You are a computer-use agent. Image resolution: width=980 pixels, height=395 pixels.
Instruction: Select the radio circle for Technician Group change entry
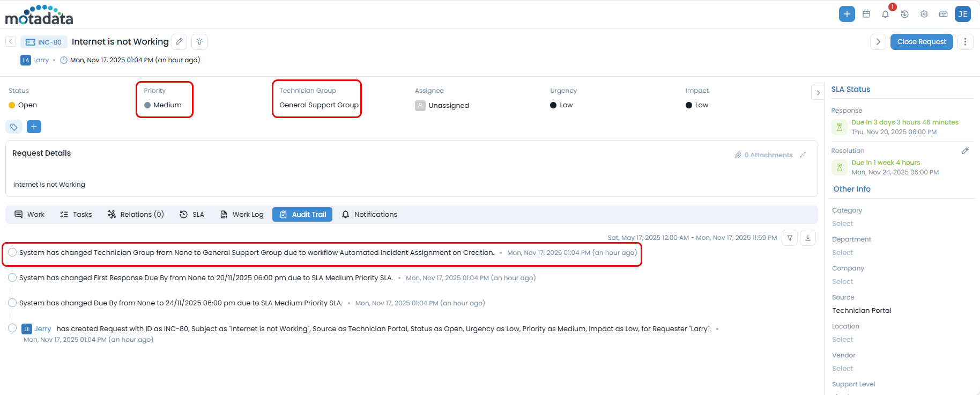tap(12, 252)
